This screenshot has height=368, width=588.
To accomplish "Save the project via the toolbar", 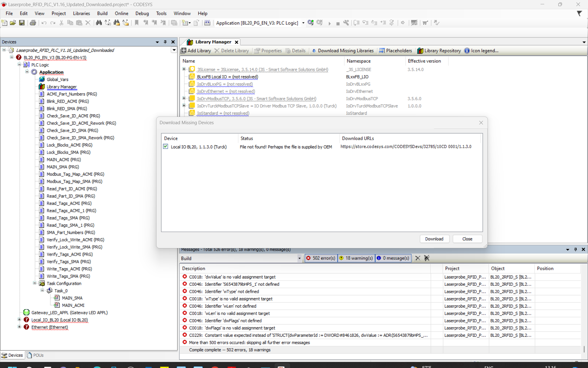I will [x=22, y=23].
